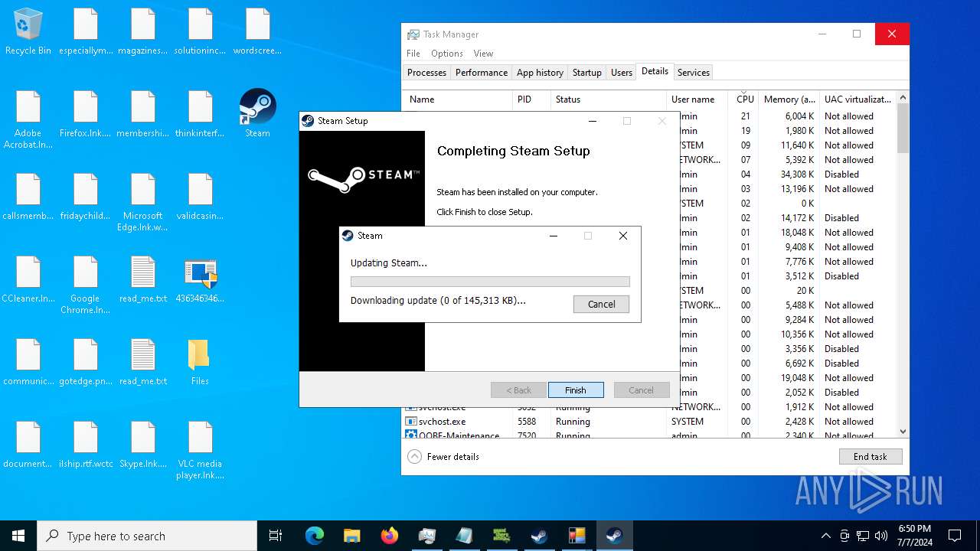Switch to the App history tab
Viewport: 980px width, 551px height.
click(x=540, y=73)
